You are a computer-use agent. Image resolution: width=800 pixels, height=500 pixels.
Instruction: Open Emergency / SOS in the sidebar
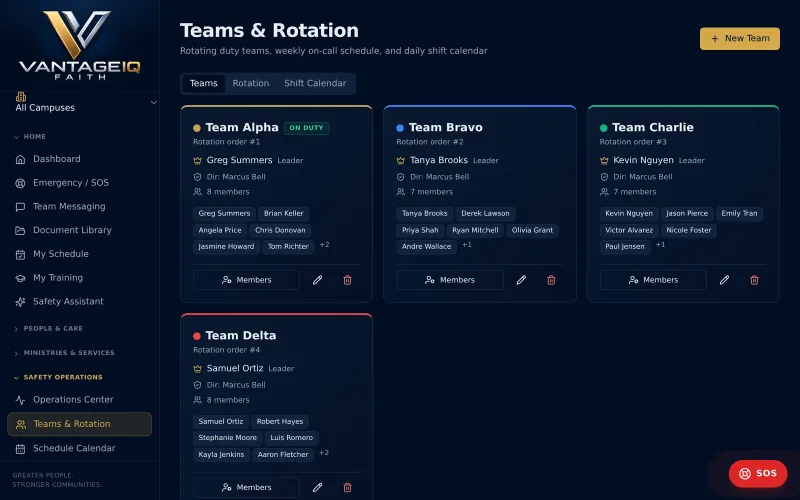(x=80, y=183)
